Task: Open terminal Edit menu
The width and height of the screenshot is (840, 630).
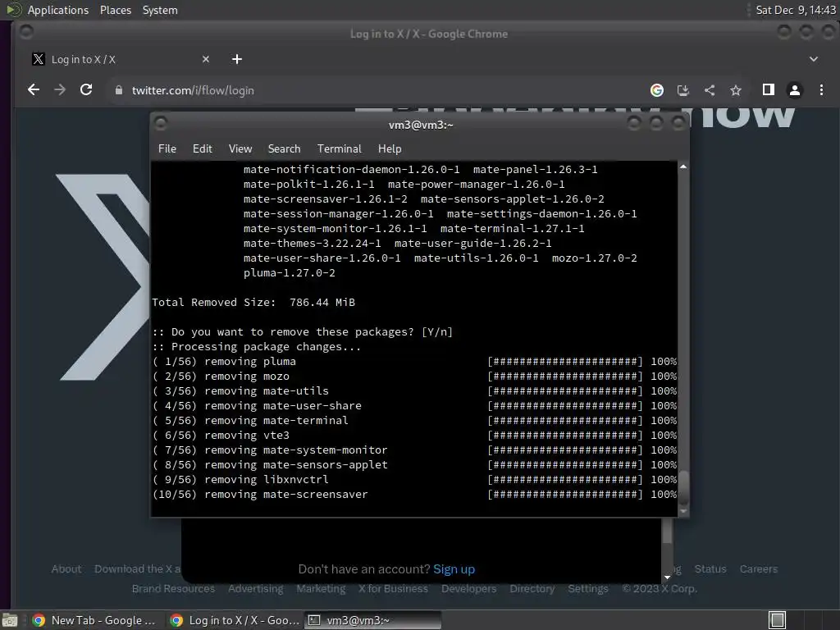Action: [x=202, y=149]
